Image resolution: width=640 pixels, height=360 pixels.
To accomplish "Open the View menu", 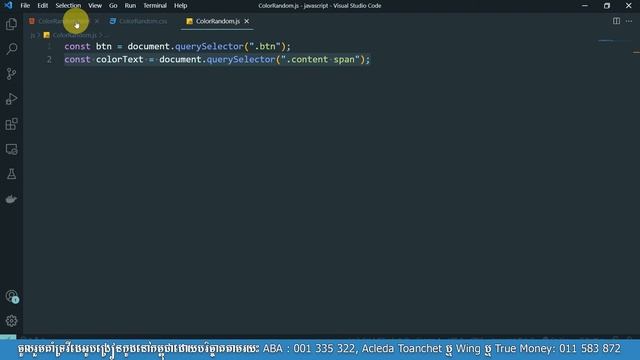I will [x=95, y=6].
